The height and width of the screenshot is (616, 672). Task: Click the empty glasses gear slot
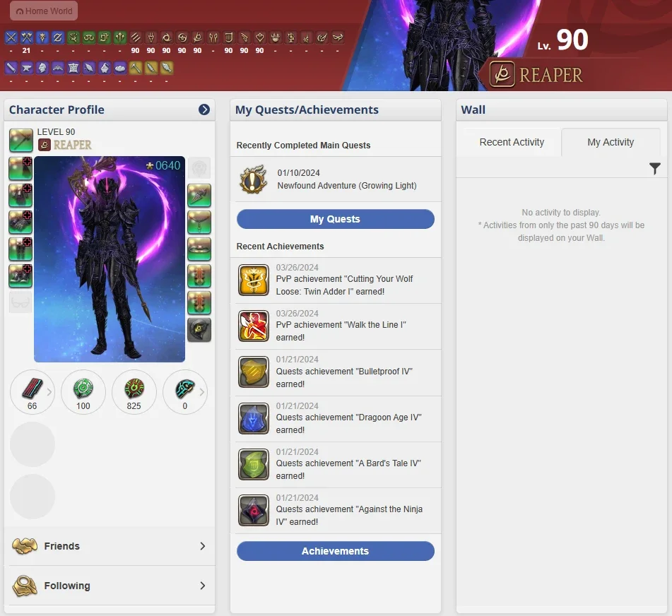[x=20, y=302]
